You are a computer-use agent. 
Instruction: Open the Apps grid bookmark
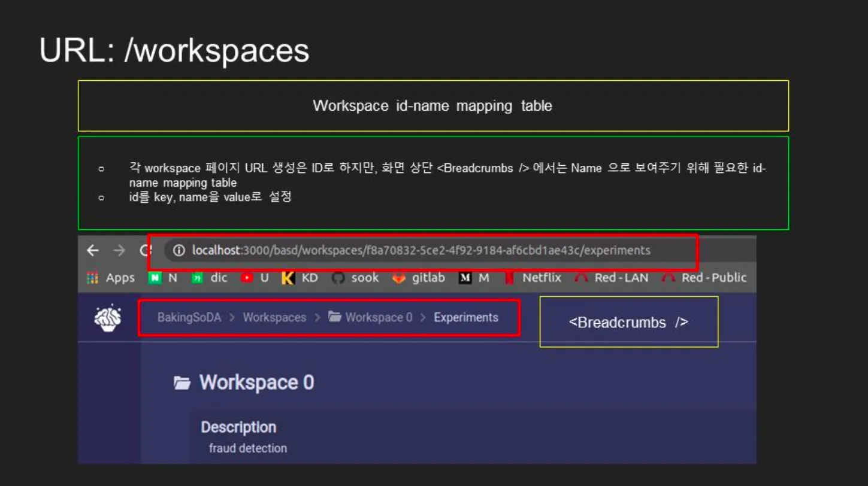click(x=111, y=278)
